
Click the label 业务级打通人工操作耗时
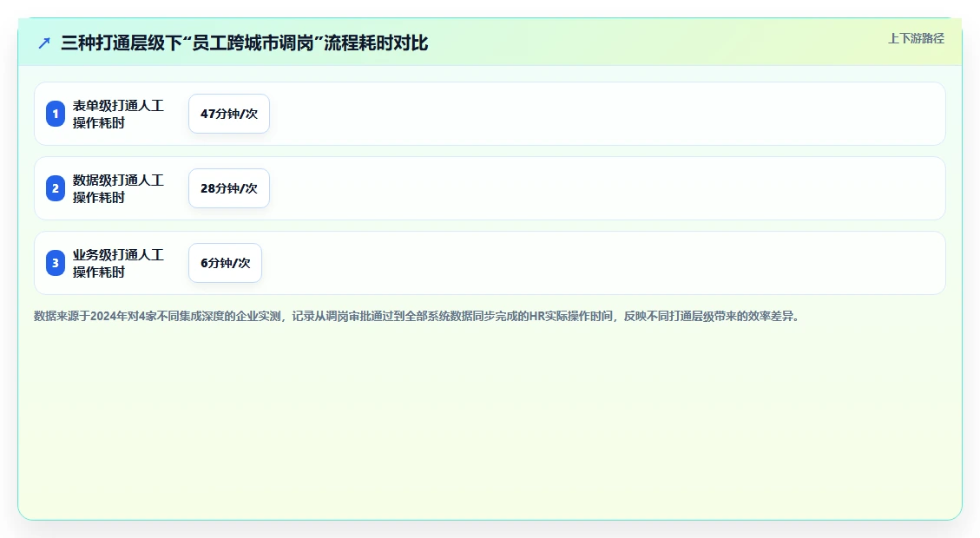click(x=118, y=263)
